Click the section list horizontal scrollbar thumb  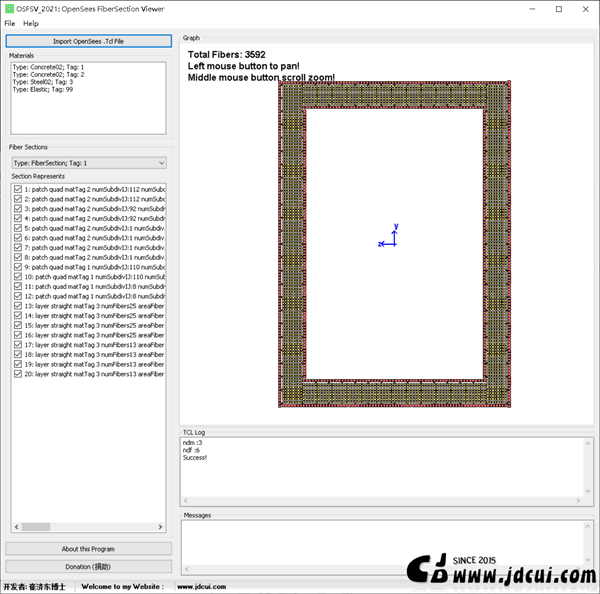[x=36, y=527]
